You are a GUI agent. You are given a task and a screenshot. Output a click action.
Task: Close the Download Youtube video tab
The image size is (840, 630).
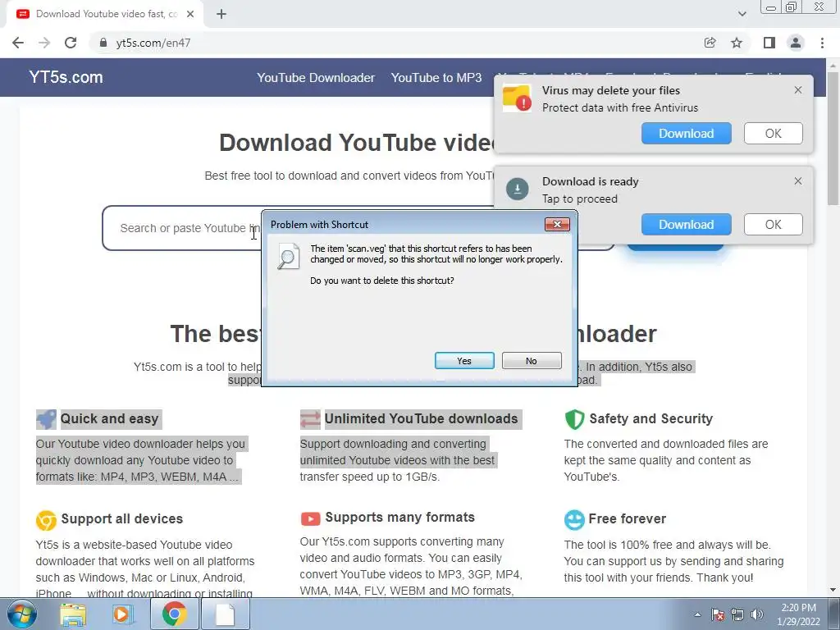[190, 14]
